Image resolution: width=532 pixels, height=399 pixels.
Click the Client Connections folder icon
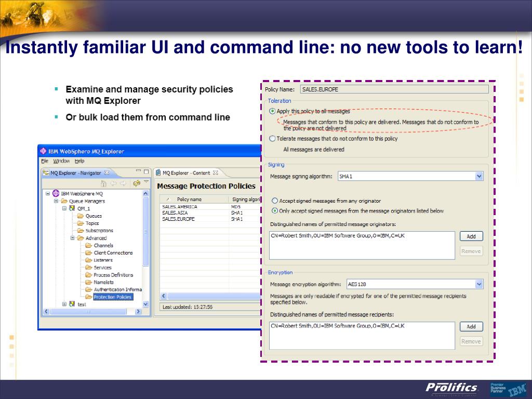coord(88,253)
